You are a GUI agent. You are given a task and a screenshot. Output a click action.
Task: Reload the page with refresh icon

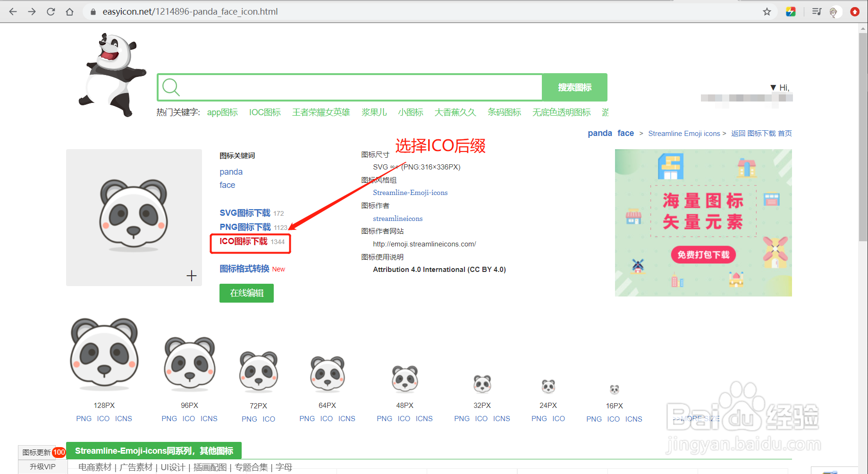[x=51, y=11]
